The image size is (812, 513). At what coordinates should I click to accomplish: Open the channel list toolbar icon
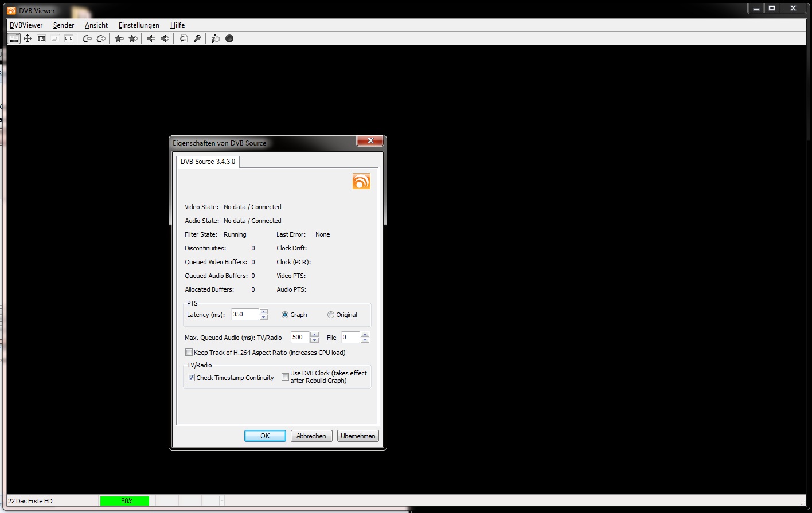[184, 38]
